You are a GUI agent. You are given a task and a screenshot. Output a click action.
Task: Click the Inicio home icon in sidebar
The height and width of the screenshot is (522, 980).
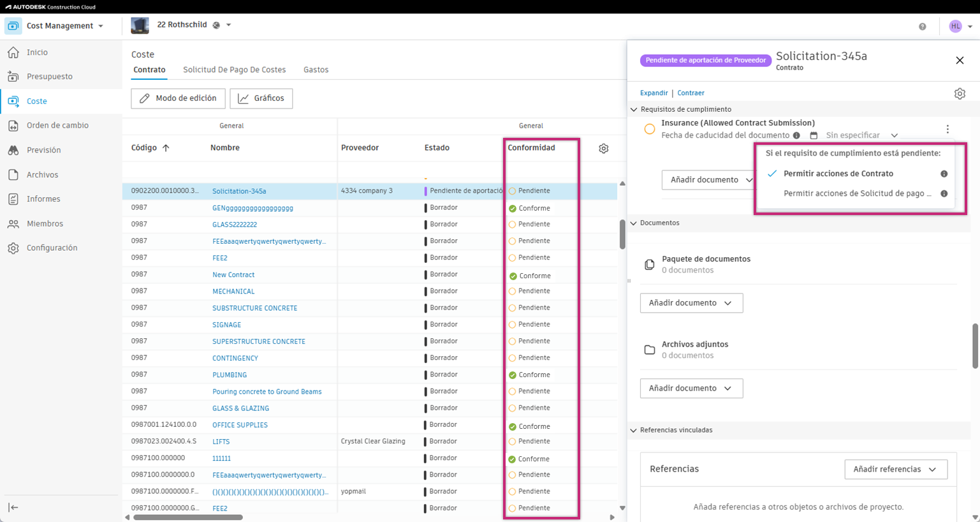click(13, 52)
